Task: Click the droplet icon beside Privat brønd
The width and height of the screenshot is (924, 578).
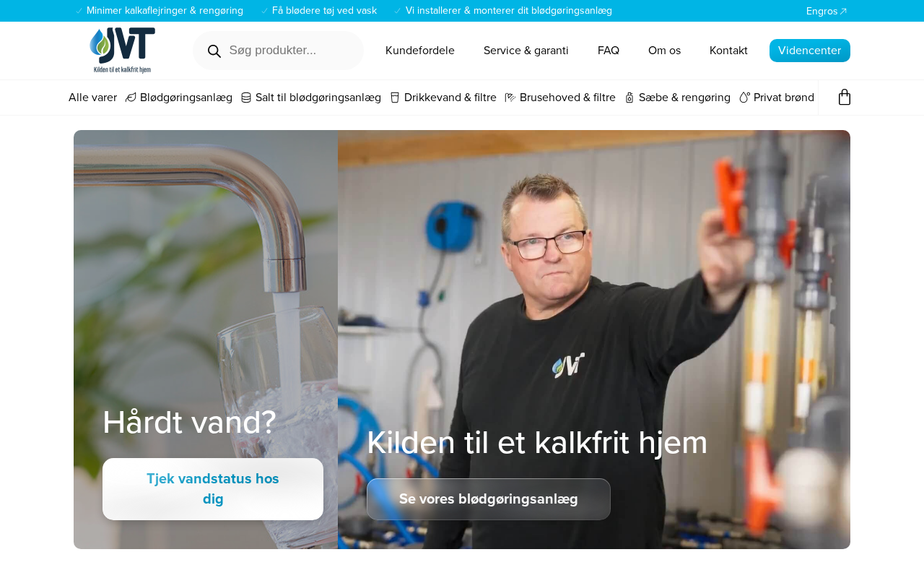Action: click(744, 98)
